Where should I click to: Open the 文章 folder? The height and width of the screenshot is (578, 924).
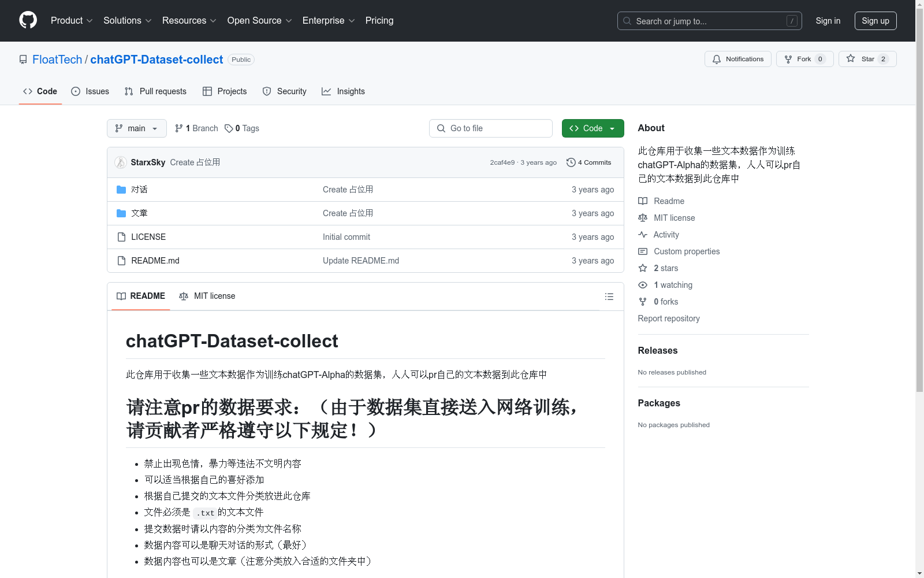coord(139,213)
